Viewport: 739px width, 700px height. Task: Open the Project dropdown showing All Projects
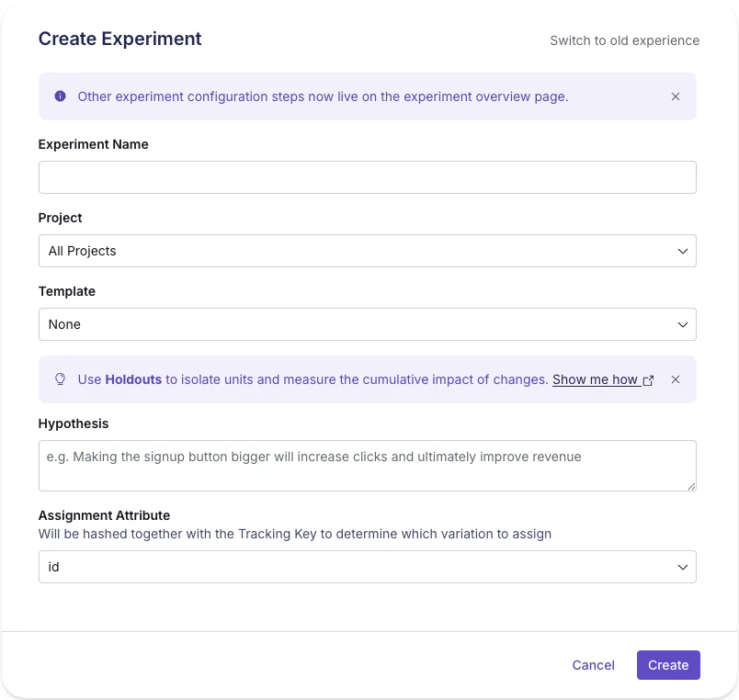coord(367,251)
